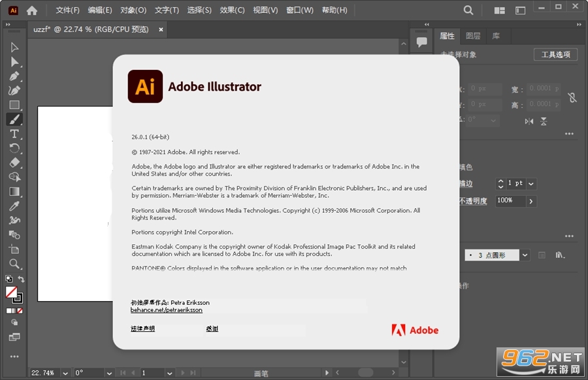Select the Eraser tool
Screen dimensions: 588x380
click(14, 163)
